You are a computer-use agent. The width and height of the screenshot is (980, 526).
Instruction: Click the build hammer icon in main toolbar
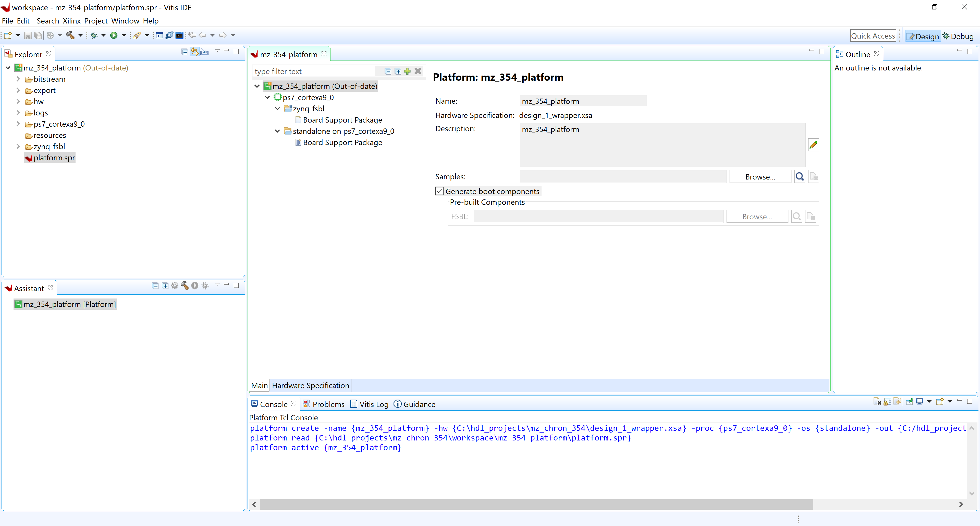pyautogui.click(x=70, y=35)
